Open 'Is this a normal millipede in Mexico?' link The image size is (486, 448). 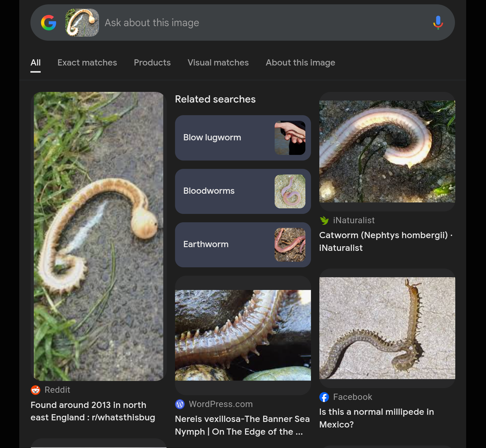376,418
